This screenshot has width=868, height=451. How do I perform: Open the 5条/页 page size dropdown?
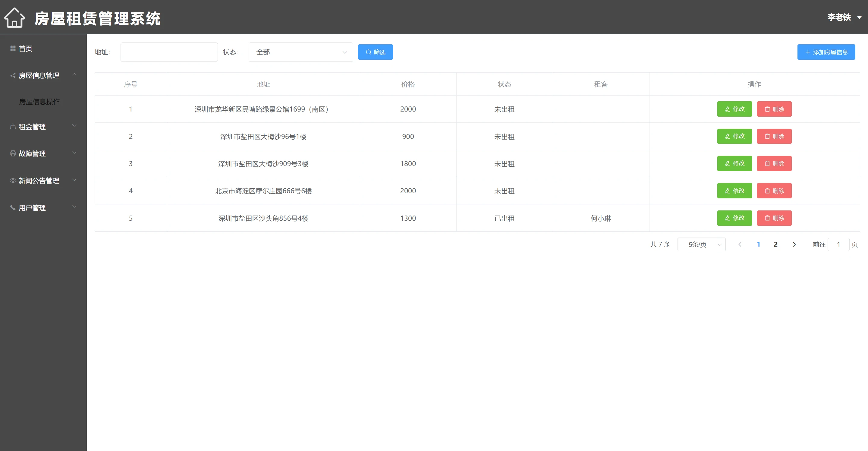pyautogui.click(x=701, y=244)
